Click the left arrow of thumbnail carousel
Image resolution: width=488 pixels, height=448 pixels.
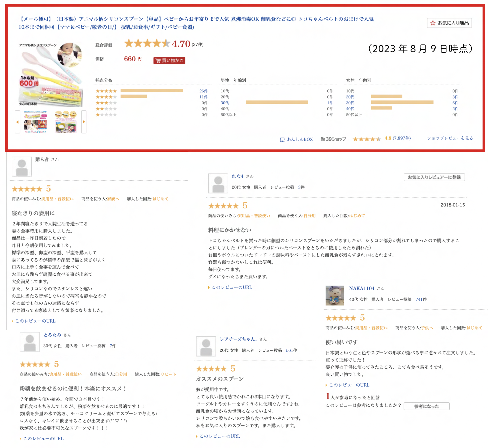[17, 122]
